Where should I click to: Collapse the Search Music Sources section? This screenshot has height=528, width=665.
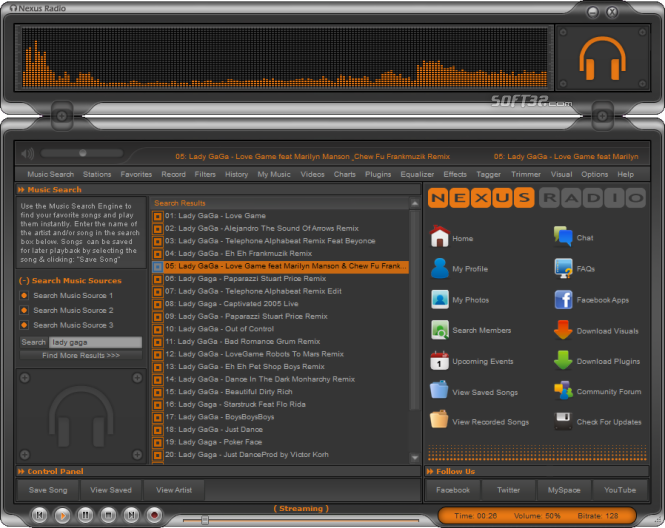[24, 281]
